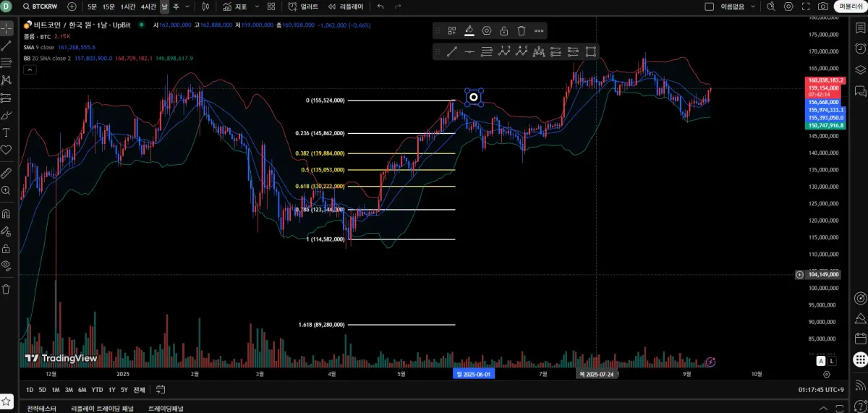Viewport: 868px width, 413px height.
Task: Expand the interval dropdown arrow
Action: pyautogui.click(x=189, y=7)
